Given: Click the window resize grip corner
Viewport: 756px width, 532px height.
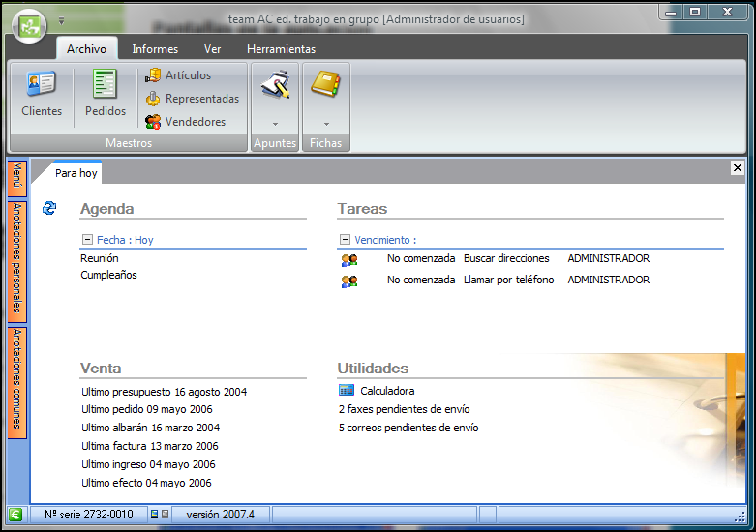Looking at the screenshot, I should tap(740, 517).
